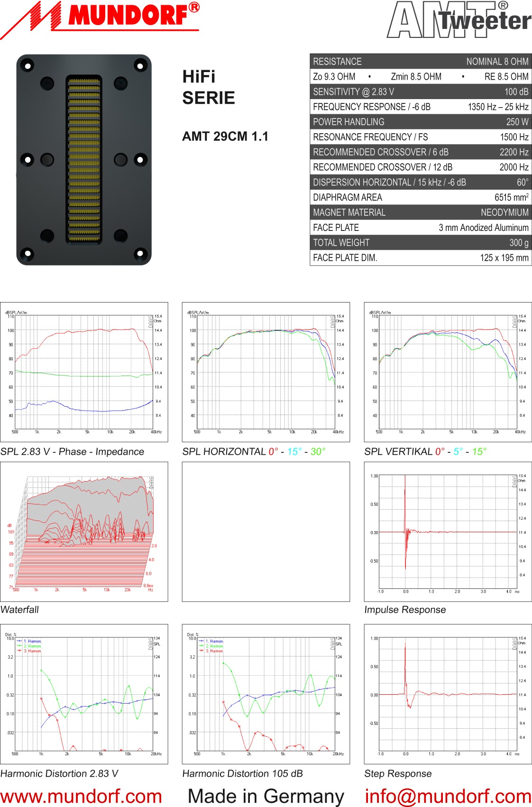Click the POWER HANDLING row

coord(421,122)
